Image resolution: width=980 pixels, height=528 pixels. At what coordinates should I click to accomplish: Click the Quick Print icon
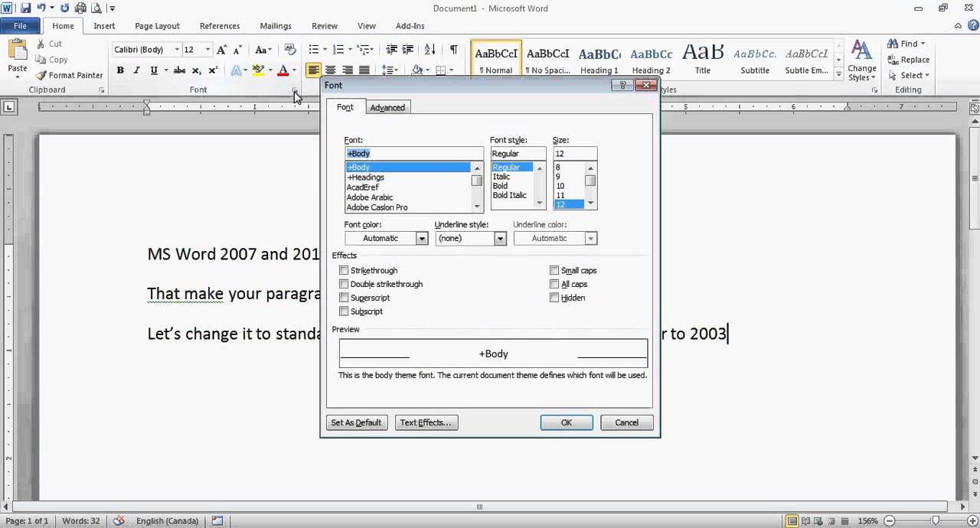[80, 8]
